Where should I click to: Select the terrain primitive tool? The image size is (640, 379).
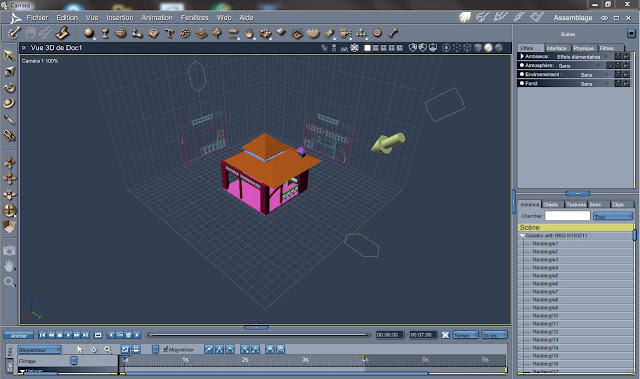click(x=201, y=33)
